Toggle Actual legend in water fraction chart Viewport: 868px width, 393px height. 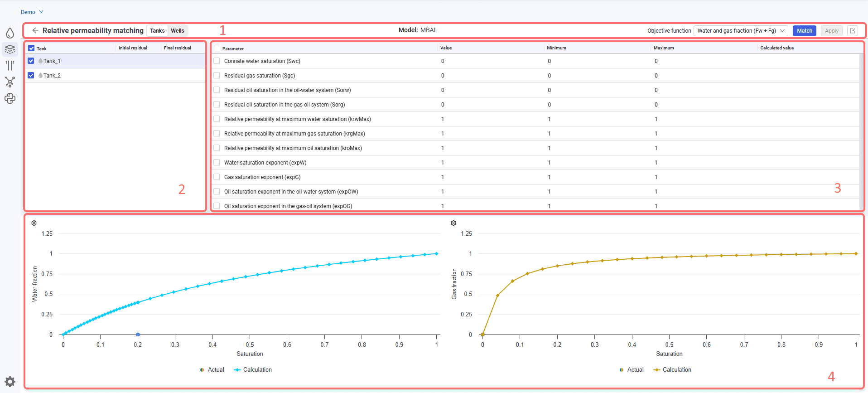click(x=212, y=370)
